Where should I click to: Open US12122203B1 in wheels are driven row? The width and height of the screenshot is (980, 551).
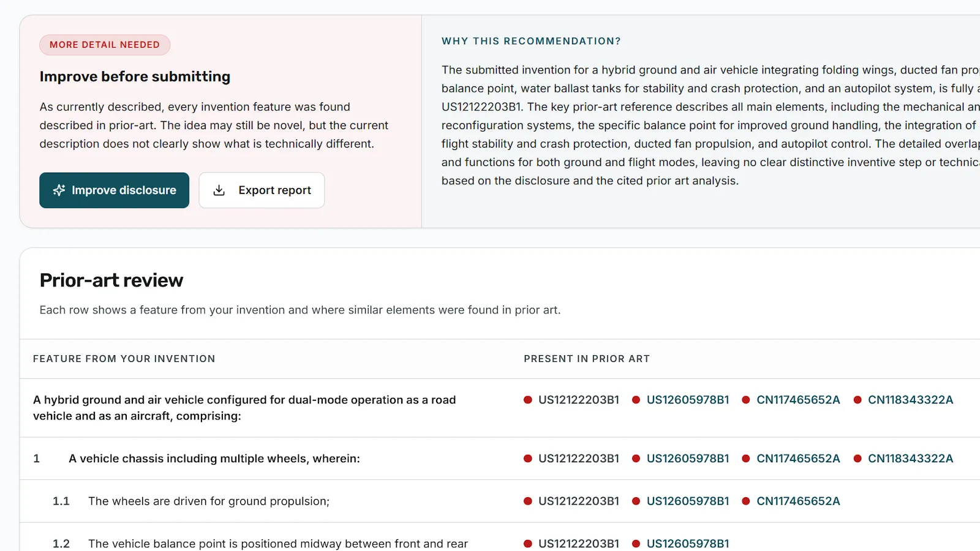[578, 501]
